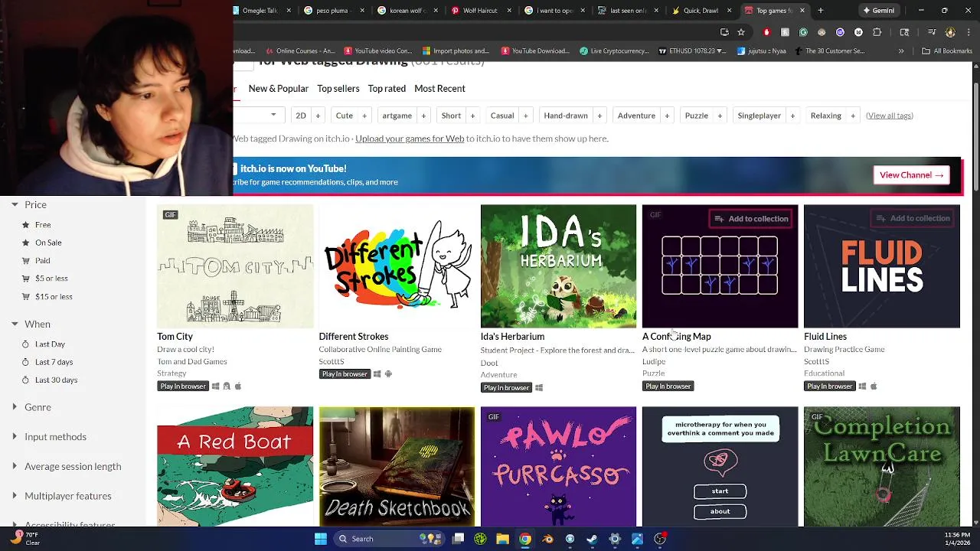Screen dimensions: 980x551
Task: Open the dropdown arrow beside 2D tag
Action: tap(273, 115)
